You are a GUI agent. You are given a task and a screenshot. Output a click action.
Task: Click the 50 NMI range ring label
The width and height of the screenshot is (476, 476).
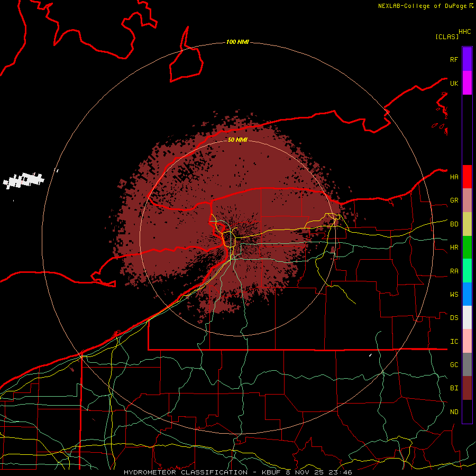pos(237,140)
